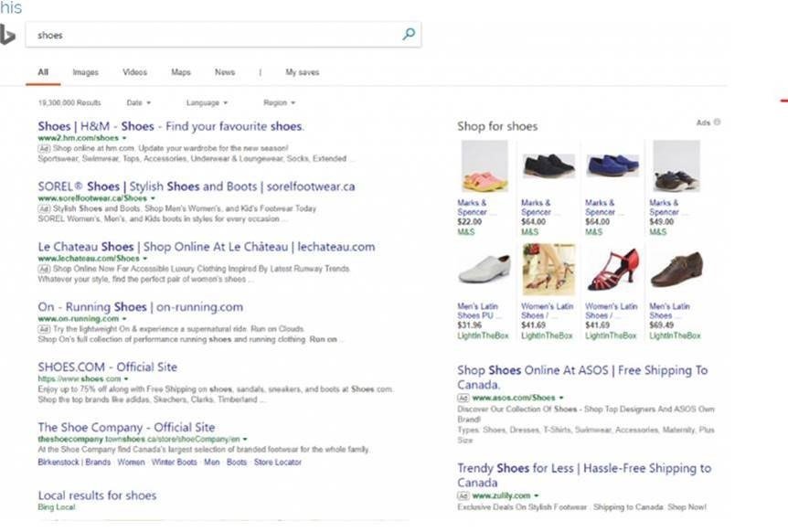Open Local results for shoes
The height and width of the screenshot is (532, 788).
coord(97,495)
